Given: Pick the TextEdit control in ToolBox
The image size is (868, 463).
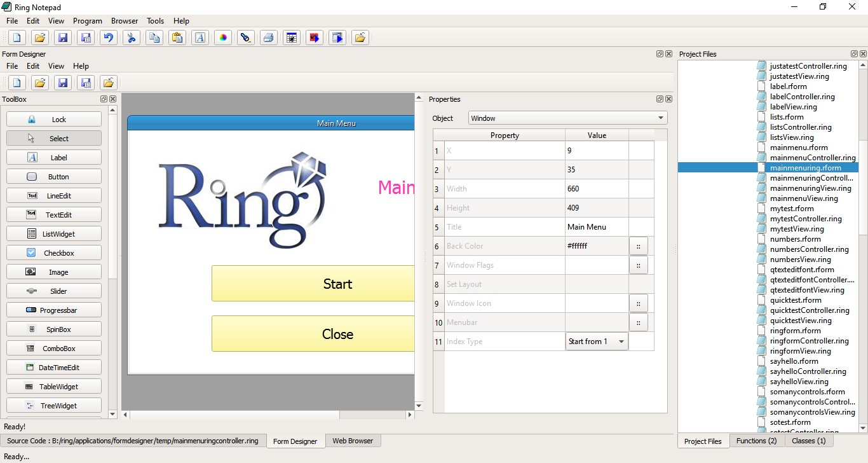Looking at the screenshot, I should 54,214.
